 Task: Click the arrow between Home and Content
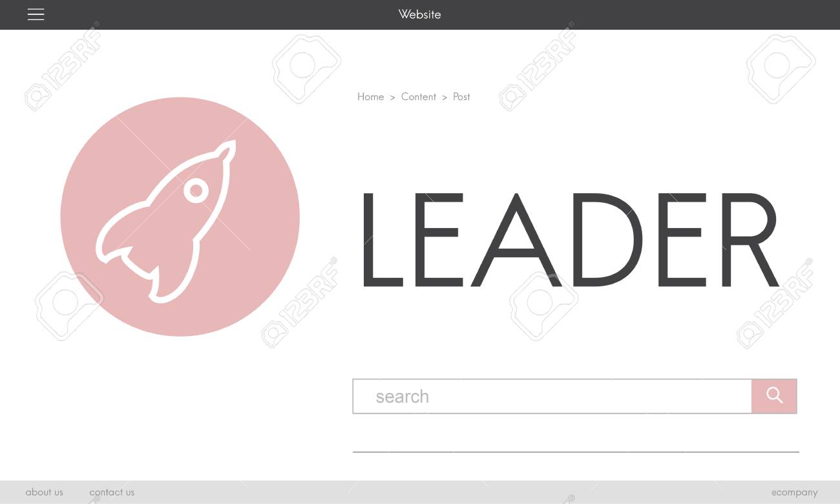click(x=392, y=98)
